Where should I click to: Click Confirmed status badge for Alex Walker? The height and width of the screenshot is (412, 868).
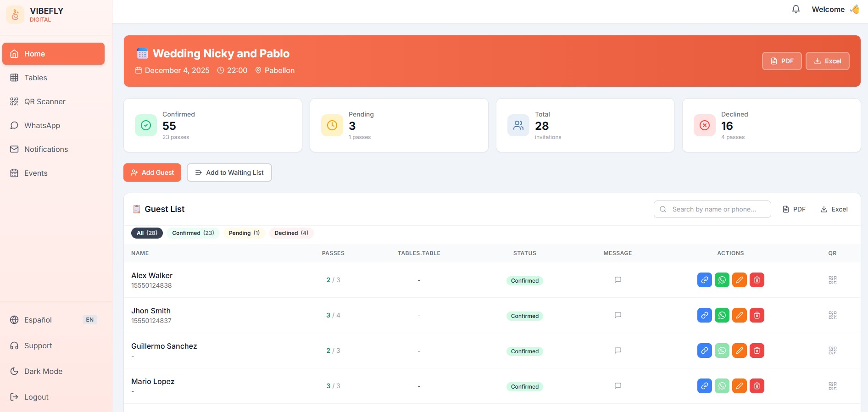(x=525, y=280)
